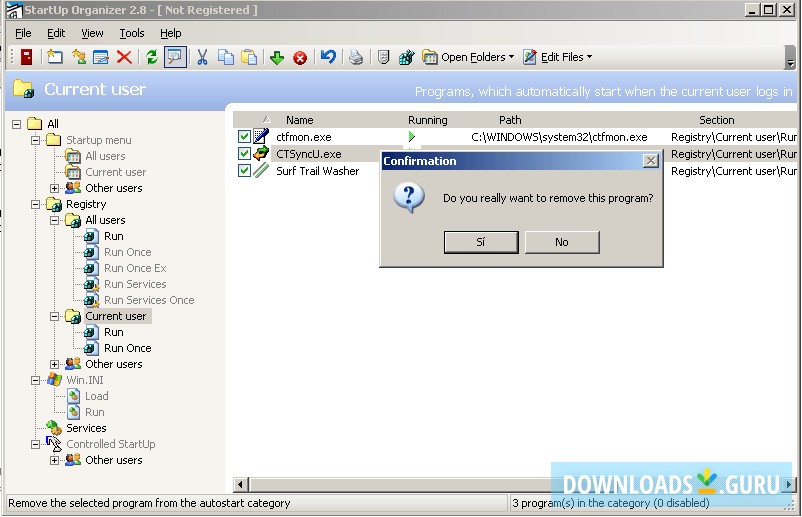The width and height of the screenshot is (802, 517).
Task: Select Run Once Ex in tree
Action: coord(135,268)
